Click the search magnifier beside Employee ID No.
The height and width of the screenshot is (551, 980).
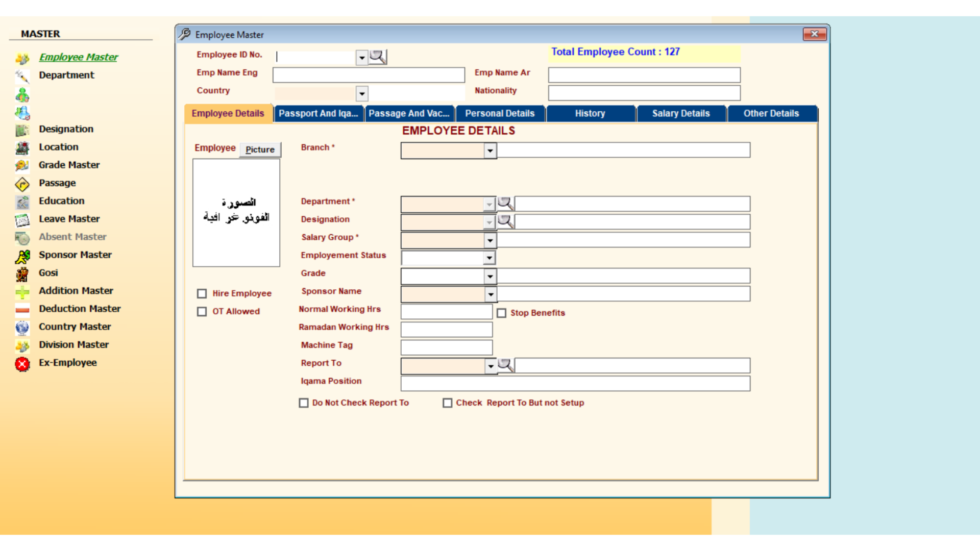pyautogui.click(x=378, y=57)
